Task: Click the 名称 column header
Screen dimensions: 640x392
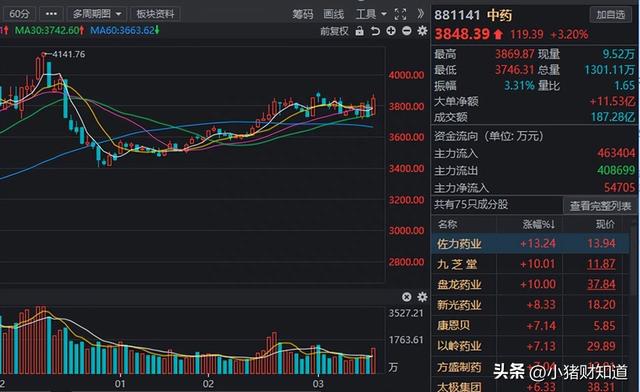Action: (x=447, y=224)
